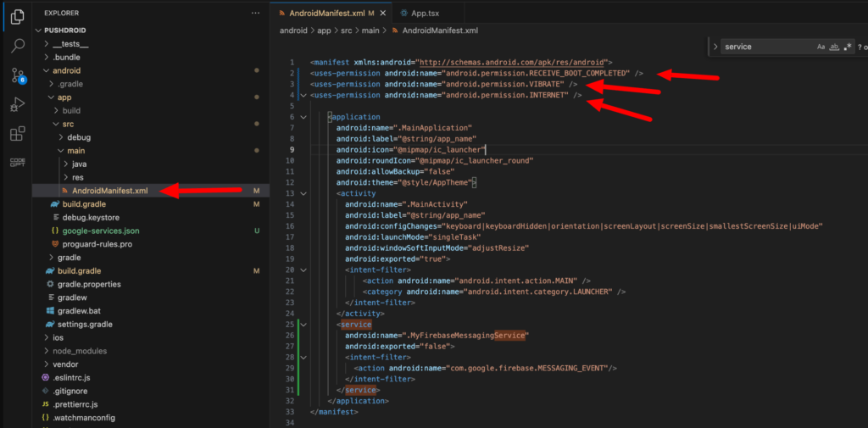Click line number 9 in the gutter

(292, 150)
